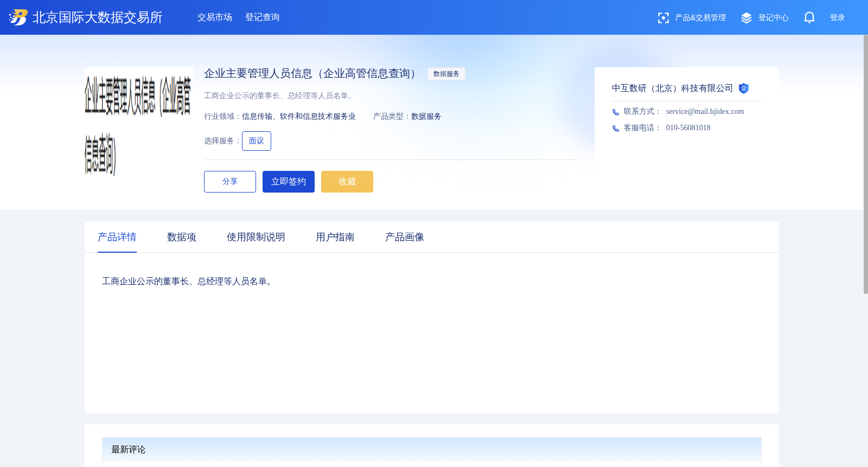Open 产品&交易管理 link
868x467 pixels.
pyautogui.click(x=700, y=18)
